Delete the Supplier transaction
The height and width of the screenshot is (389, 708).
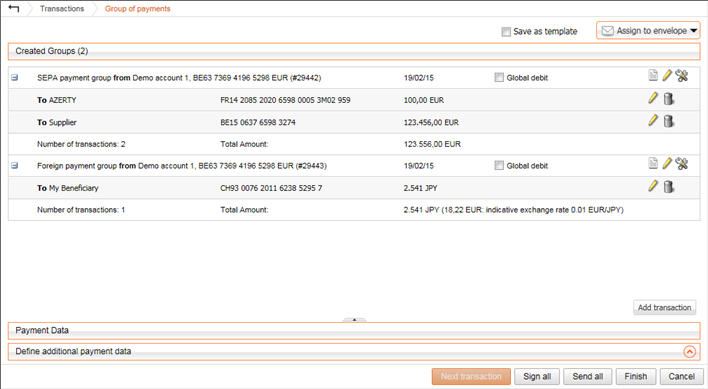coord(669,121)
